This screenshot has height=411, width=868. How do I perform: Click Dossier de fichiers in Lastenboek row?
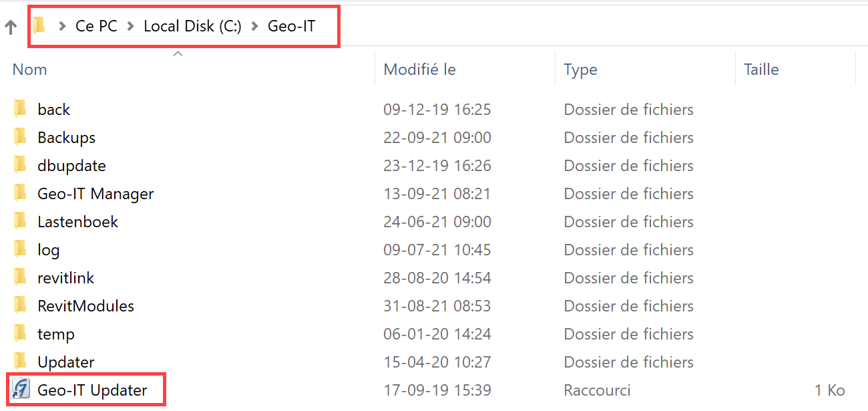[628, 222]
